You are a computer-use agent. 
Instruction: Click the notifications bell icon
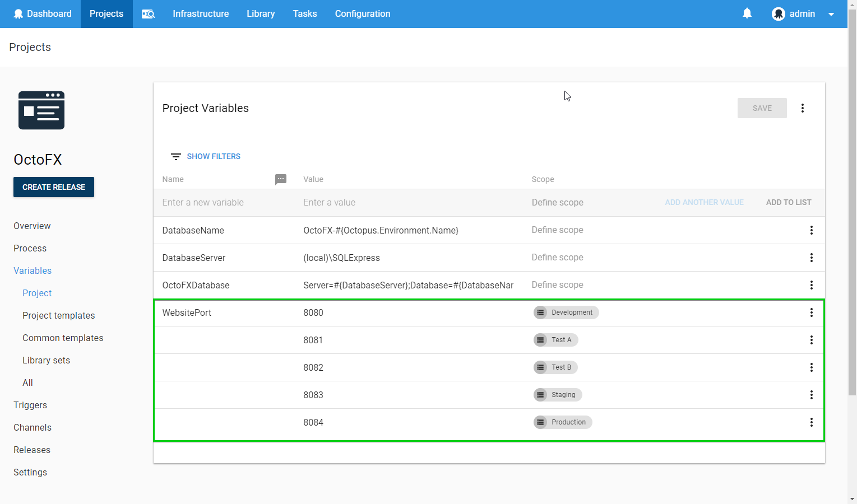747,13
